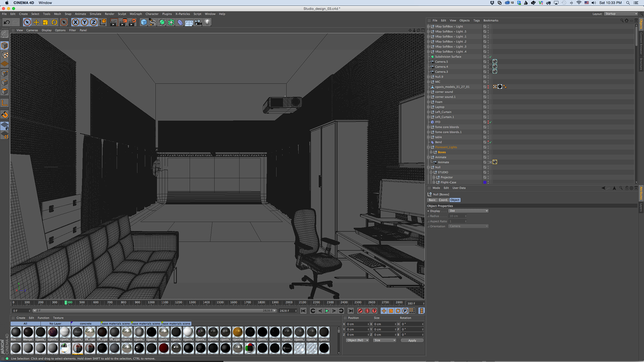This screenshot has width=644, height=362.
Task: Switch to the Coord. tab
Action: pos(443,200)
